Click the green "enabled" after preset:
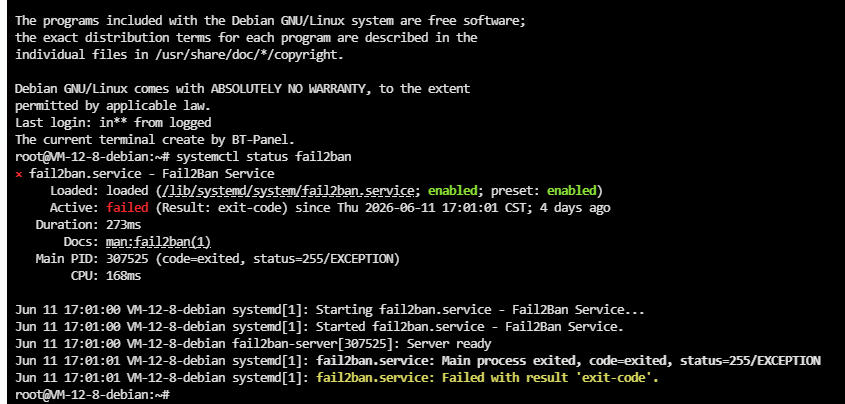This screenshot has width=845, height=404. 572,191
